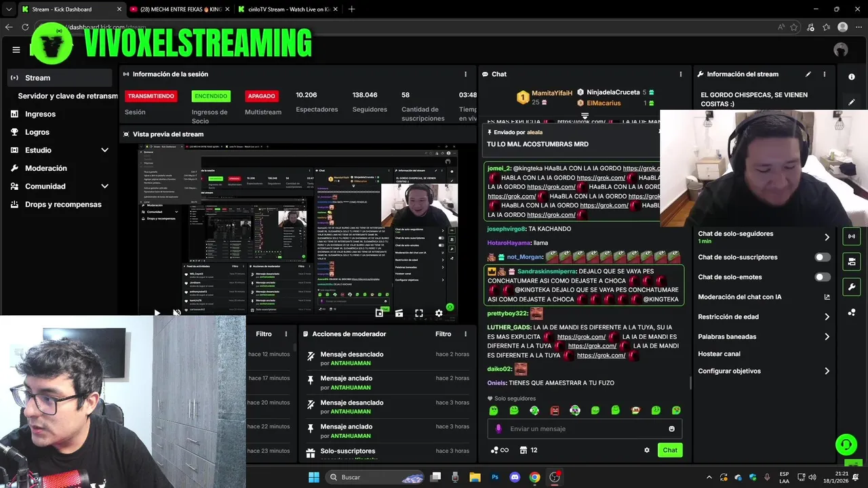Click the chat panel scrollbar
Screen dimensions: 868x488
pyautogui.click(x=690, y=383)
